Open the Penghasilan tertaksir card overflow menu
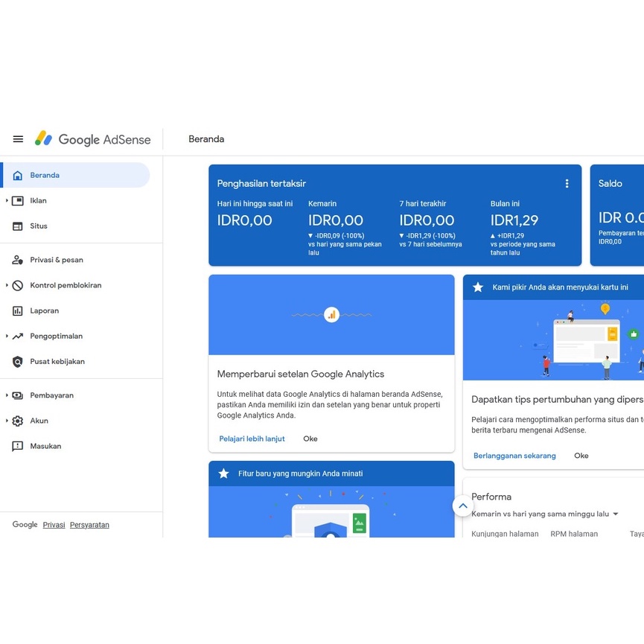The height and width of the screenshot is (644, 644). pyautogui.click(x=567, y=183)
